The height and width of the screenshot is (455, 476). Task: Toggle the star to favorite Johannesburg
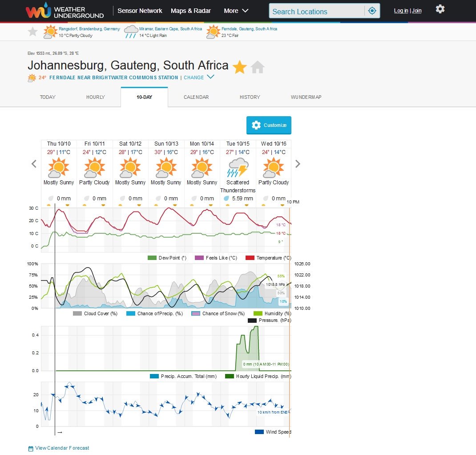coord(240,67)
